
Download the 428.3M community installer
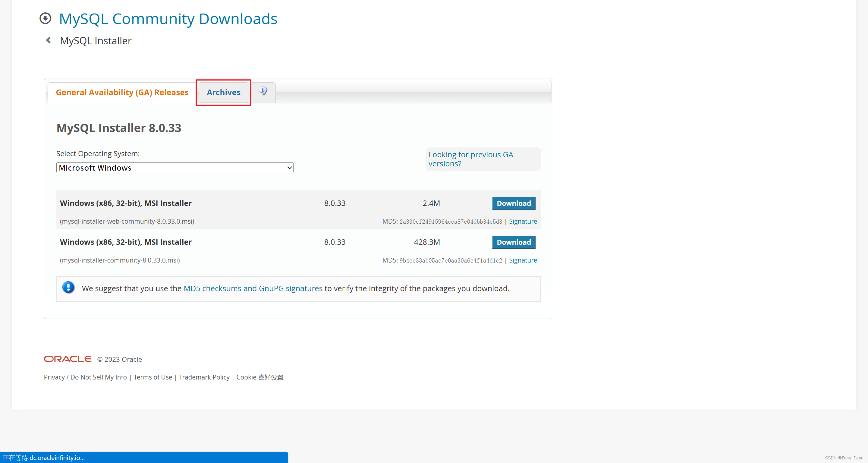[514, 242]
